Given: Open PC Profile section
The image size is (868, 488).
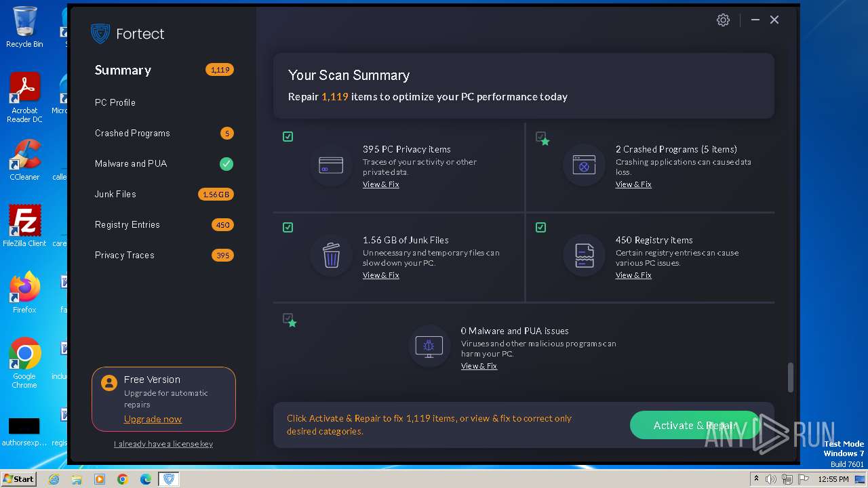Looking at the screenshot, I should click(x=115, y=102).
